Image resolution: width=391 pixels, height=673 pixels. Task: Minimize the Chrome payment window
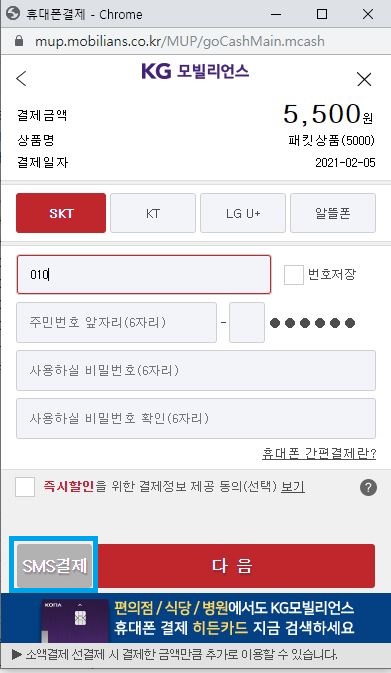pos(276,14)
